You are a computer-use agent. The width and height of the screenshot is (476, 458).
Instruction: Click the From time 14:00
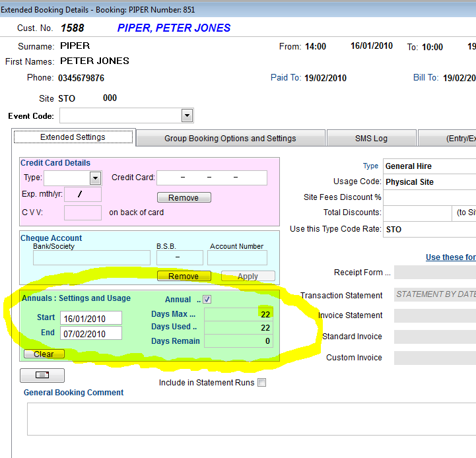pyautogui.click(x=316, y=46)
